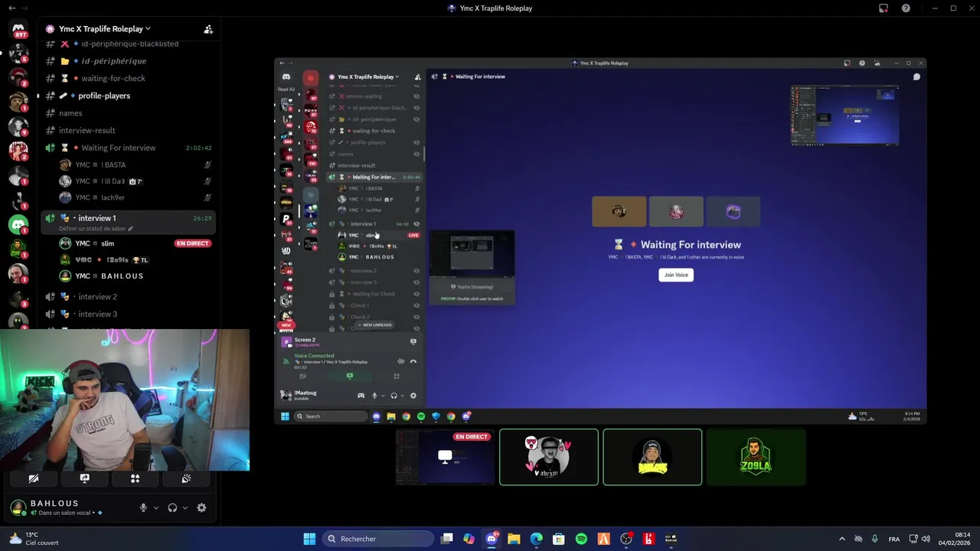Select user BAHLOUS in interview 1 list
The width and height of the screenshot is (980, 551).
click(x=135, y=275)
